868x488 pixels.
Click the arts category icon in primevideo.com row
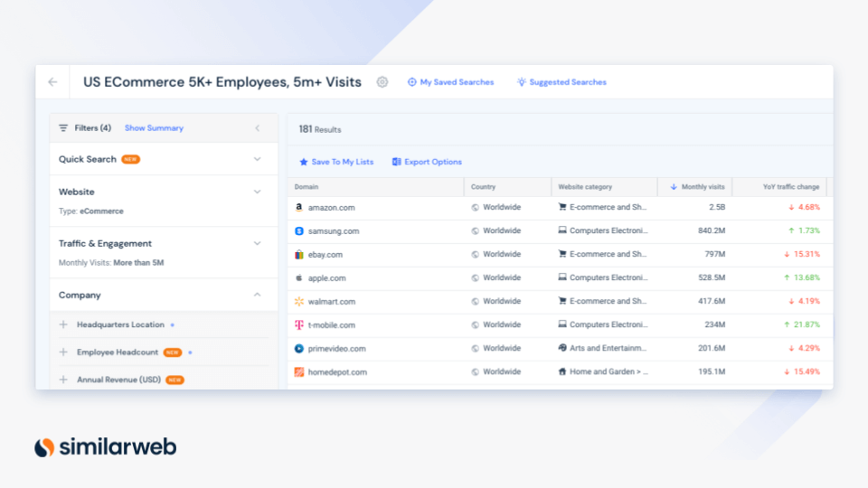pyautogui.click(x=562, y=348)
